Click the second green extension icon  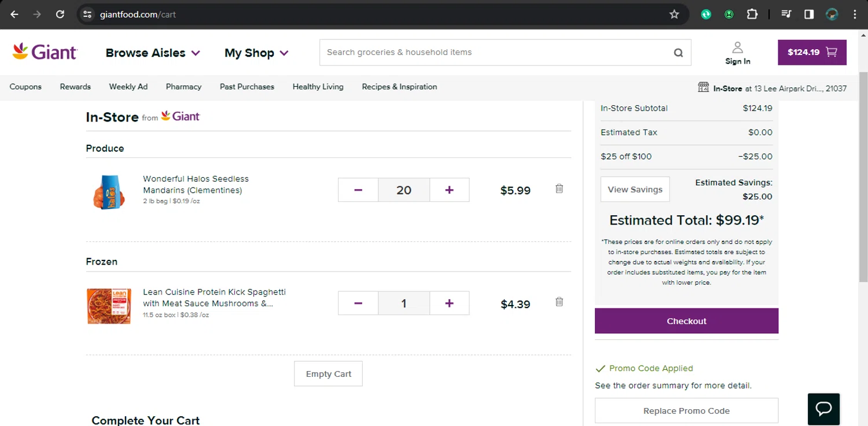coord(729,14)
